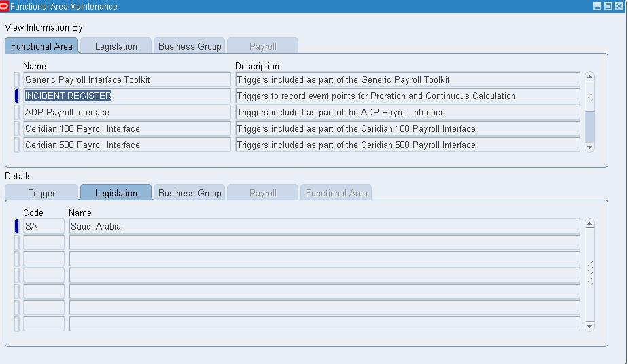The height and width of the screenshot is (364, 628).
Task: Click the Ceridian 100 Payroll Interface name field
Action: [127, 129]
